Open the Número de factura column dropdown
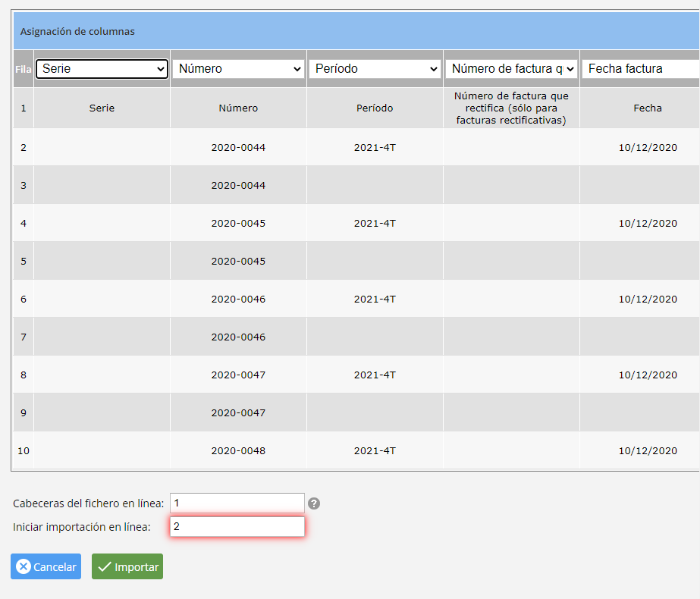700x599 pixels. tap(512, 69)
